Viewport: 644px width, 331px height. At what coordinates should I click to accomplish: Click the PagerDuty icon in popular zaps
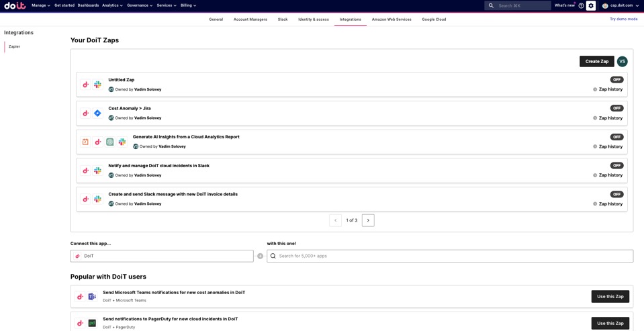point(92,324)
